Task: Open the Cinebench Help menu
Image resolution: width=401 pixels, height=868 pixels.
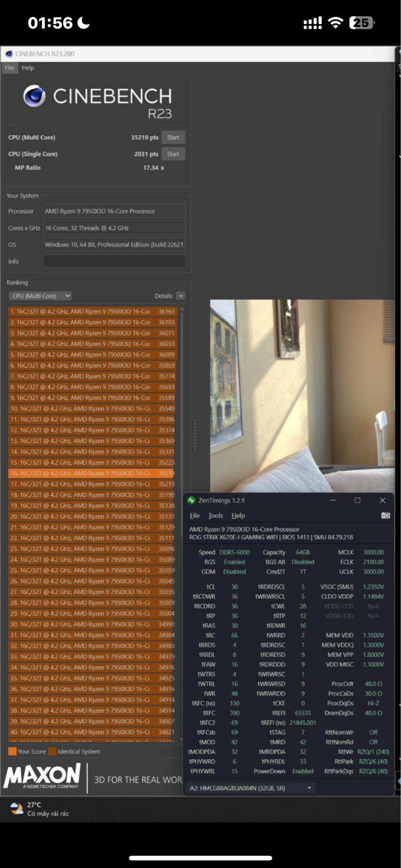Action: click(x=28, y=68)
